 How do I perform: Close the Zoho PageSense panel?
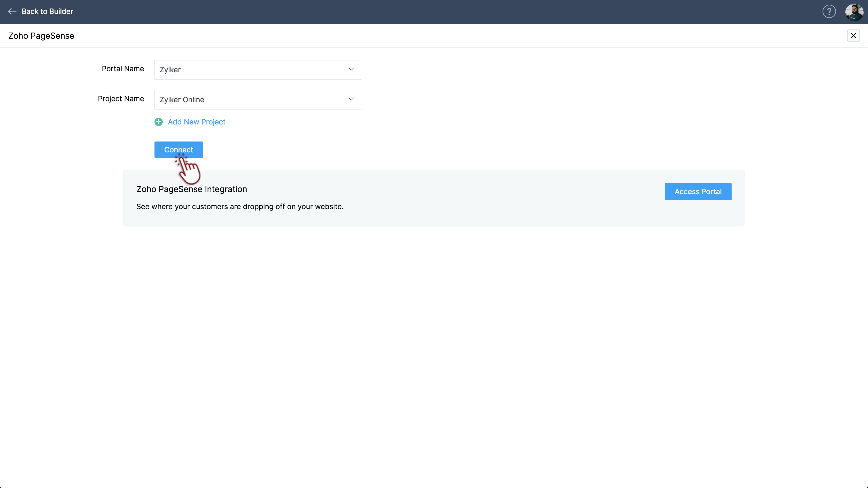point(853,36)
